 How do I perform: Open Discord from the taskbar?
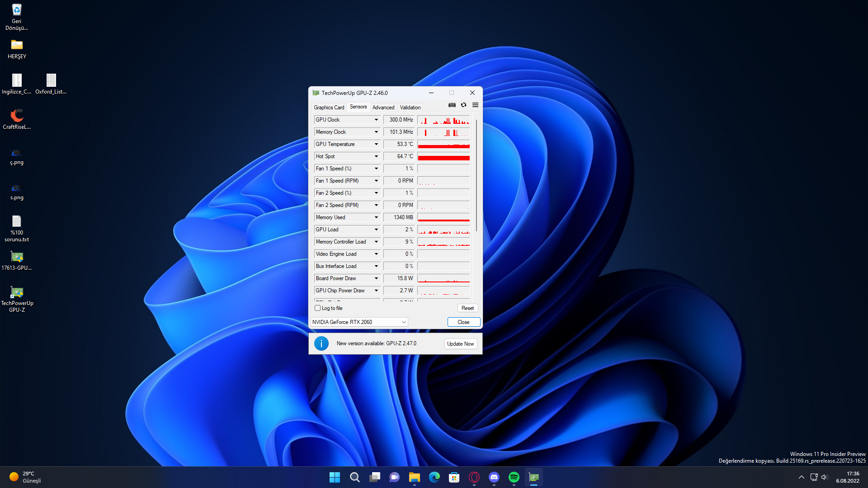click(x=494, y=477)
